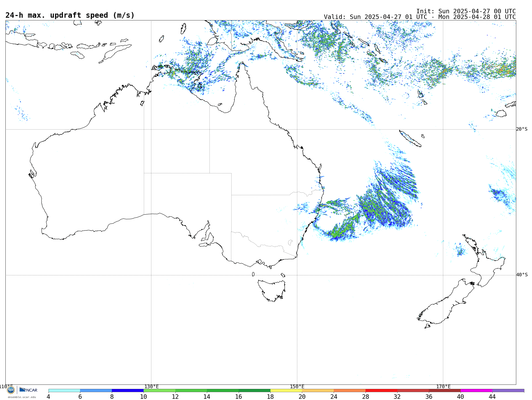Click the colorbar tick label '24'
The width and height of the screenshot is (532, 400).
pos(334,397)
